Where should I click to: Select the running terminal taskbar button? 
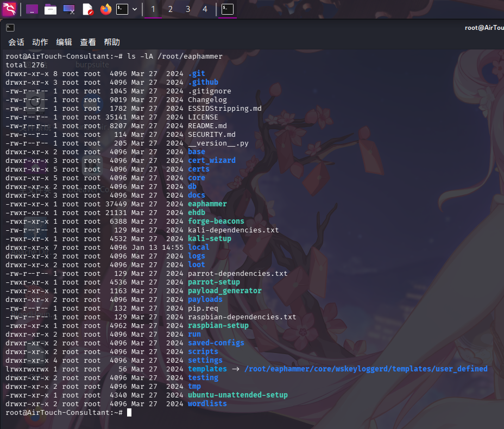228,9
